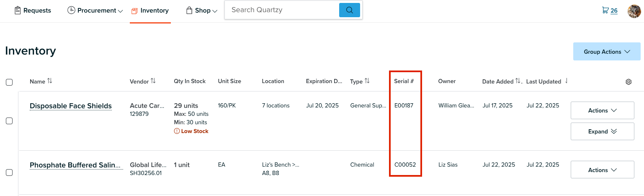The image size is (644, 196).
Task: Click the 160/PK unit size
Action: point(227,105)
